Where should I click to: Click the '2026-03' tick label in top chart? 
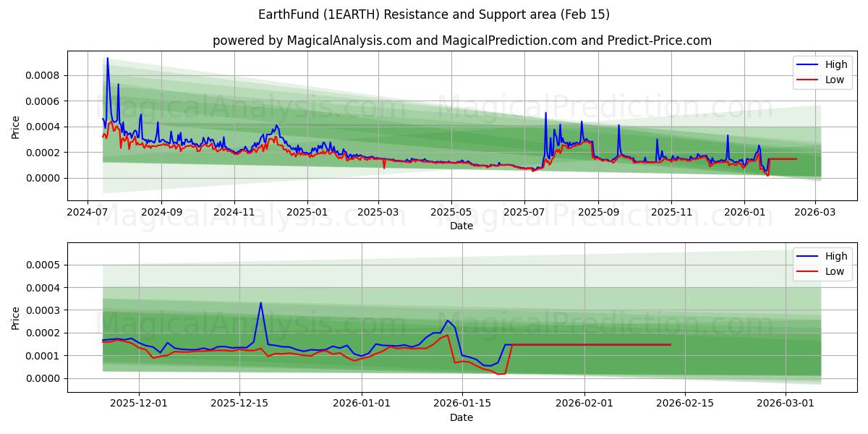coord(815,212)
